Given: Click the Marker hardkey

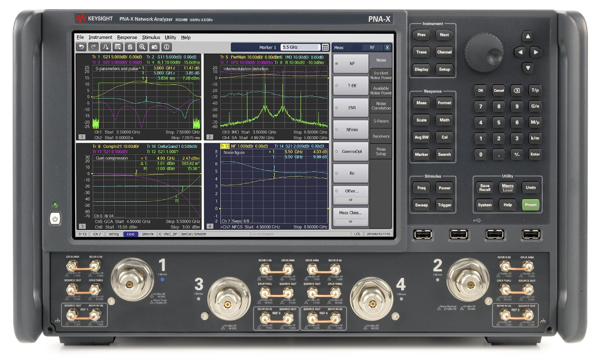Looking at the screenshot, I should 422,155.
